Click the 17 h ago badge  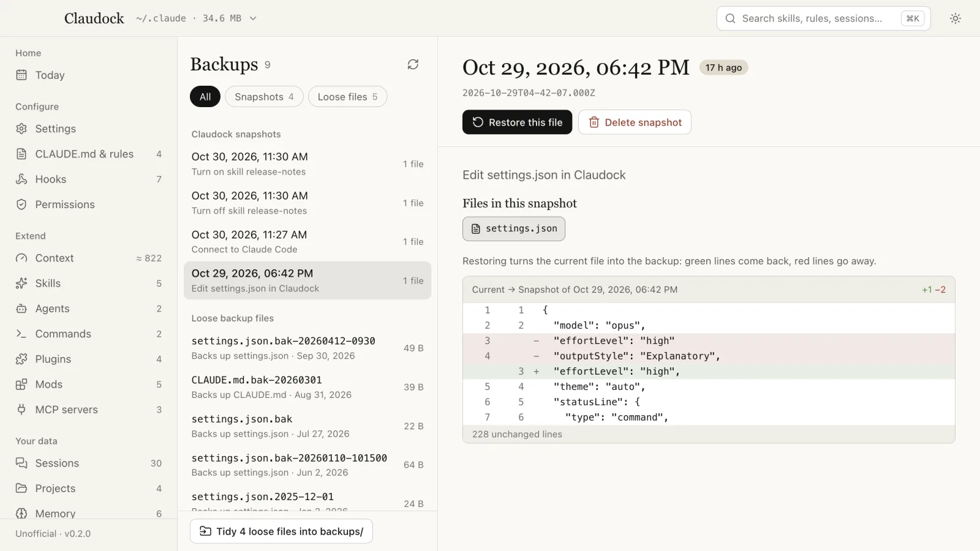coord(723,67)
